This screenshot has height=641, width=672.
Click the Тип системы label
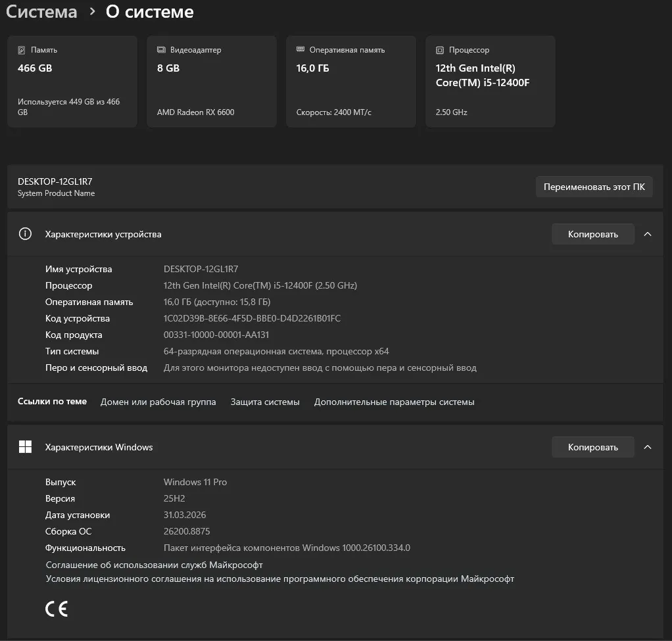[x=72, y=351]
